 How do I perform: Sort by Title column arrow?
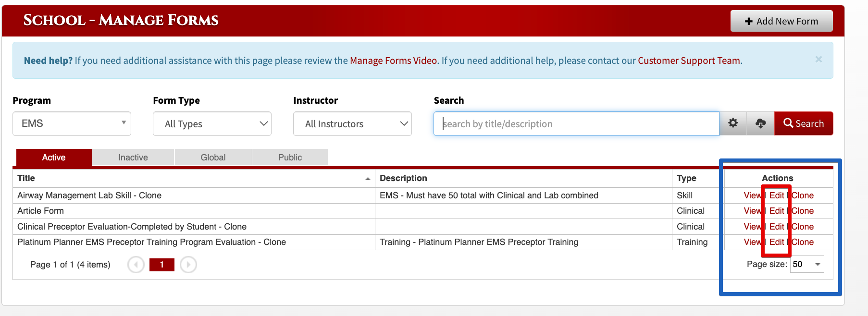(368, 179)
